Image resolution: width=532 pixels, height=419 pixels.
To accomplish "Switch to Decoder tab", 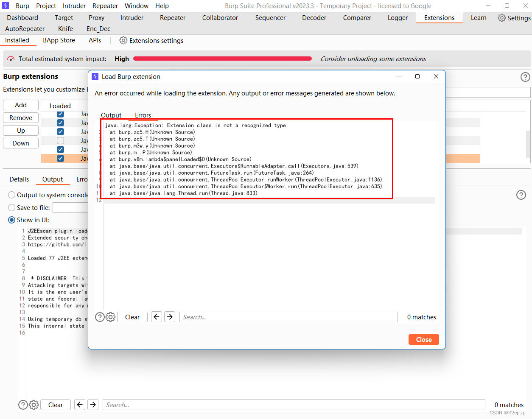I will 314,18.
